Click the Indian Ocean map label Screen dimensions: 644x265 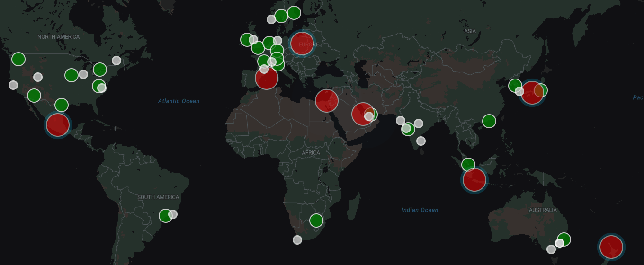coord(420,210)
